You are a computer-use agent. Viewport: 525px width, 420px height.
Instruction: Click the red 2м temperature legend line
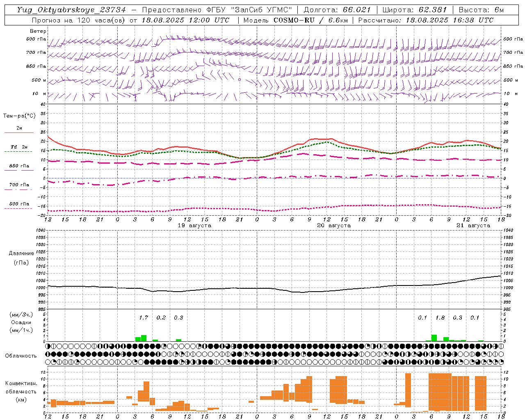[19, 132]
